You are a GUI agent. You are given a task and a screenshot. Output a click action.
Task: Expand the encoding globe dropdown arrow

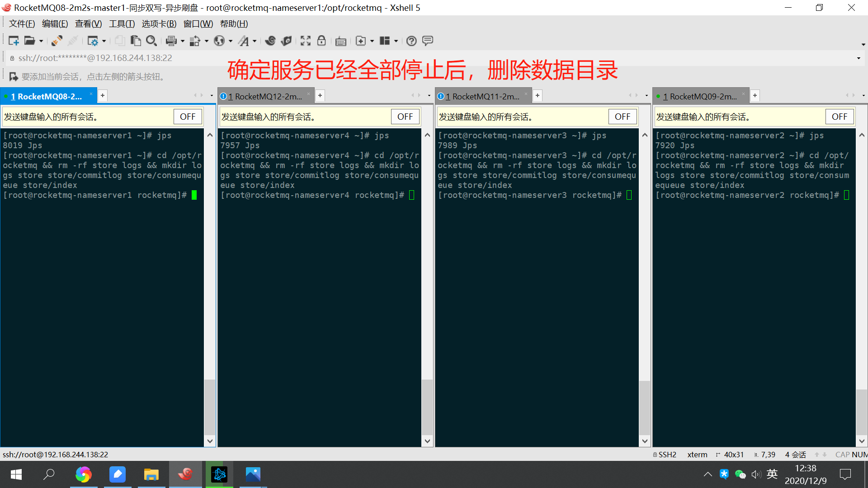(x=231, y=41)
